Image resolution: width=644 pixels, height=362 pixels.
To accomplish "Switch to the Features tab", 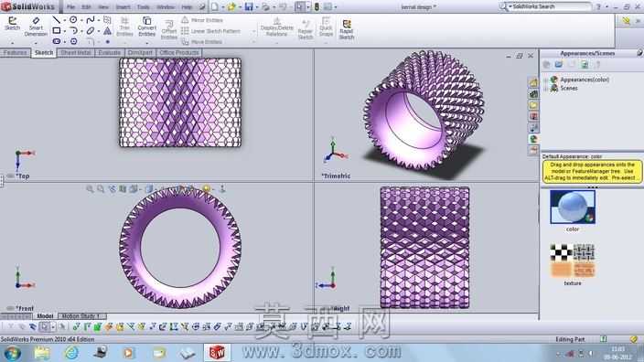I will coord(16,52).
